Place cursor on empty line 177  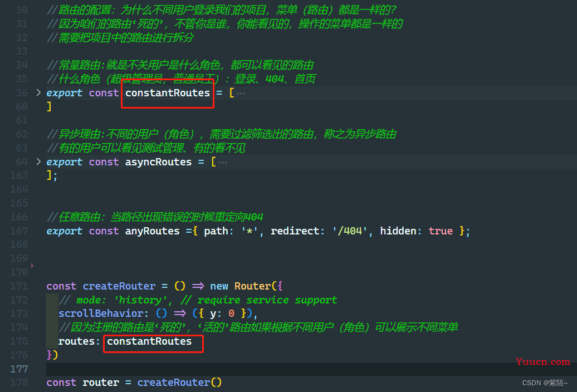311,369
